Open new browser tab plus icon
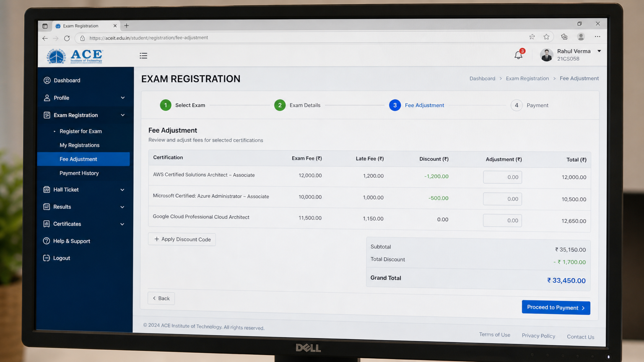This screenshot has height=362, width=644. coord(126,26)
